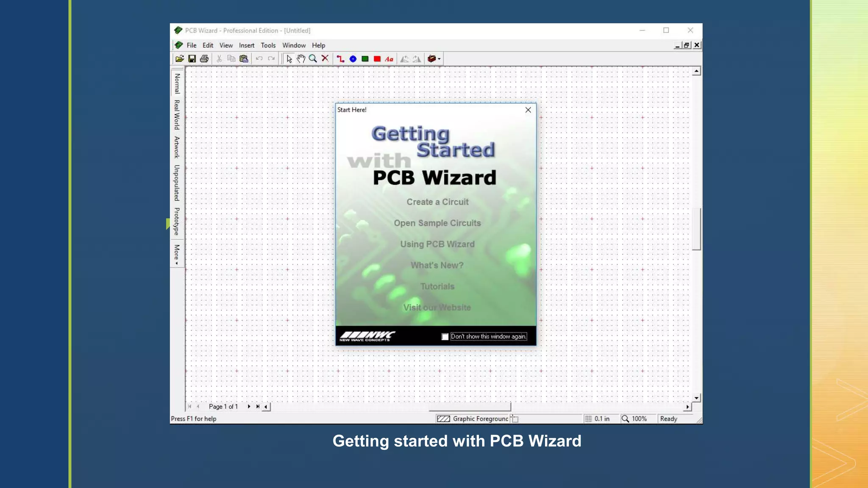Open a file with the Open folder icon

180,59
